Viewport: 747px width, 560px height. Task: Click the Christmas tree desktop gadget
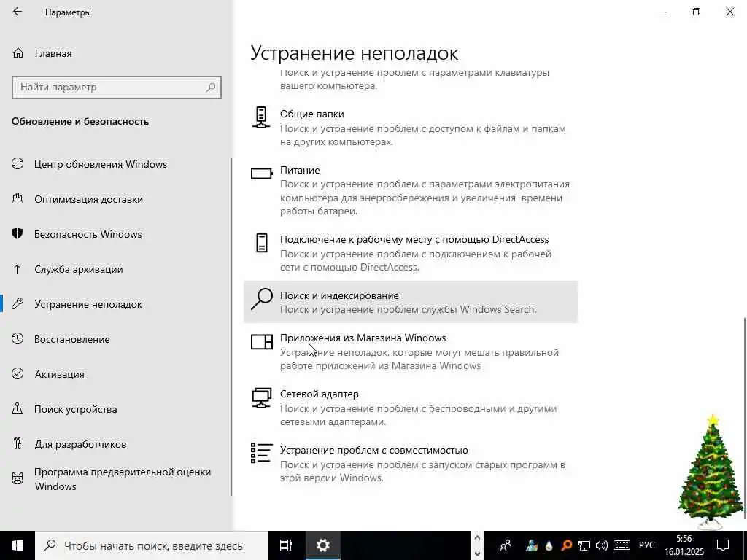click(x=711, y=472)
